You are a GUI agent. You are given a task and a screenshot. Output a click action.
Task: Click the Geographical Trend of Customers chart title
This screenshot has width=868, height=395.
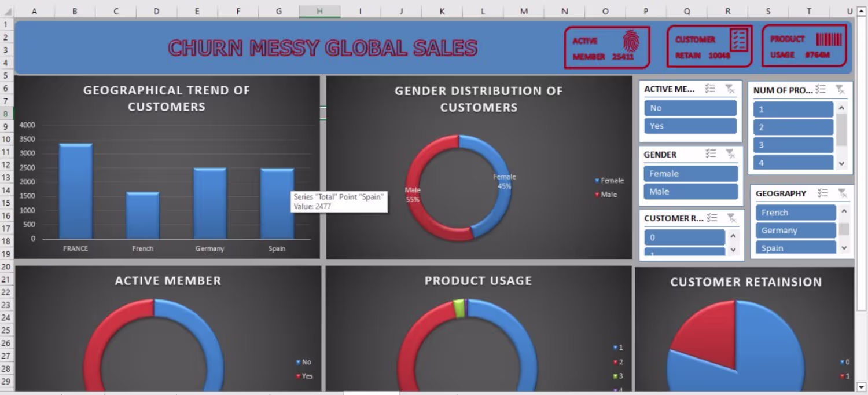coord(167,98)
